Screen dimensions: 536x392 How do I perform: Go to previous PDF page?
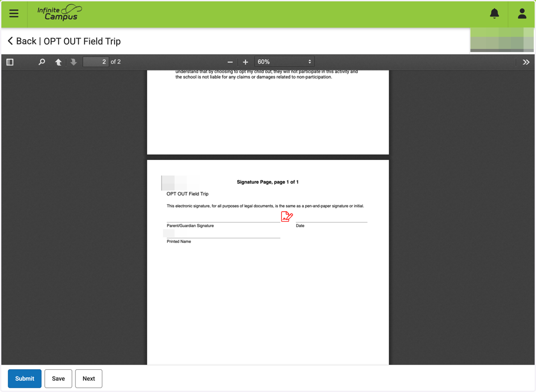coord(58,62)
